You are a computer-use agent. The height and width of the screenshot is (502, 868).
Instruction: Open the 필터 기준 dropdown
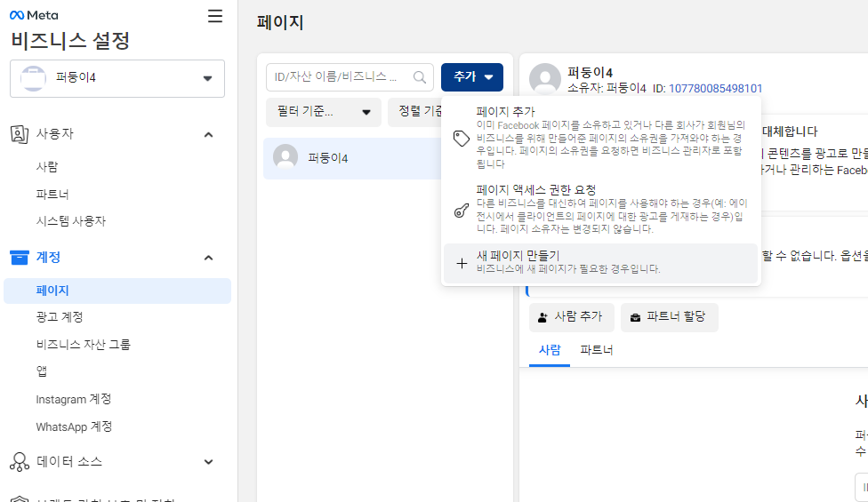pyautogui.click(x=324, y=112)
